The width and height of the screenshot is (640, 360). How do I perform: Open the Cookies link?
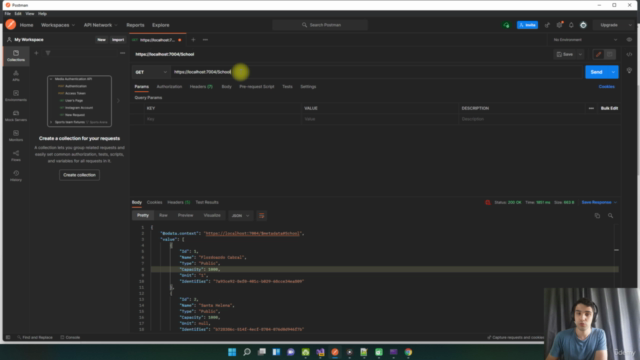coord(607,87)
